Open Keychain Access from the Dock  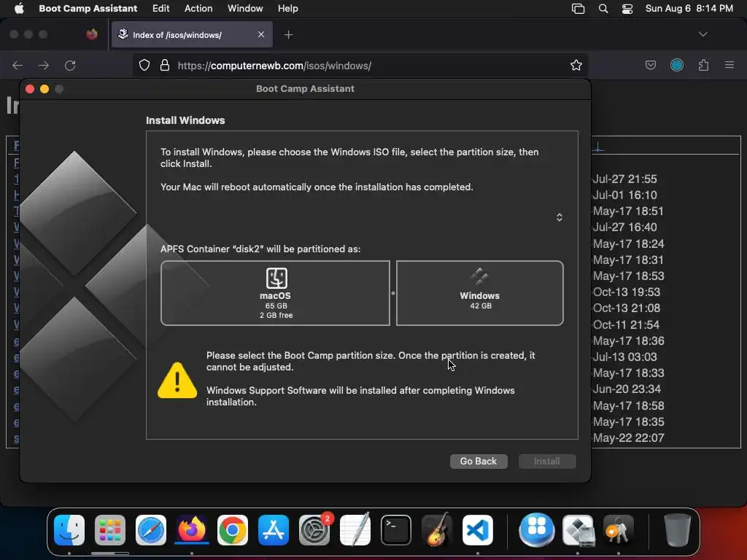(x=619, y=530)
